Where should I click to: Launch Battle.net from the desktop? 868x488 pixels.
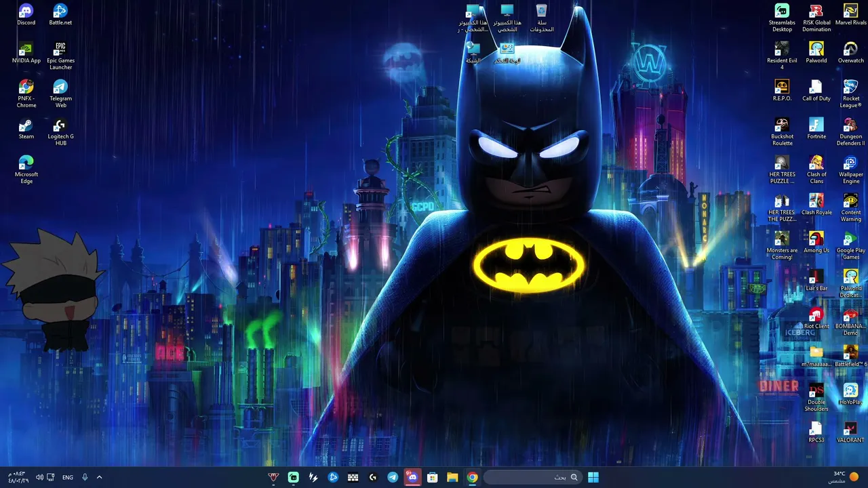(x=60, y=14)
